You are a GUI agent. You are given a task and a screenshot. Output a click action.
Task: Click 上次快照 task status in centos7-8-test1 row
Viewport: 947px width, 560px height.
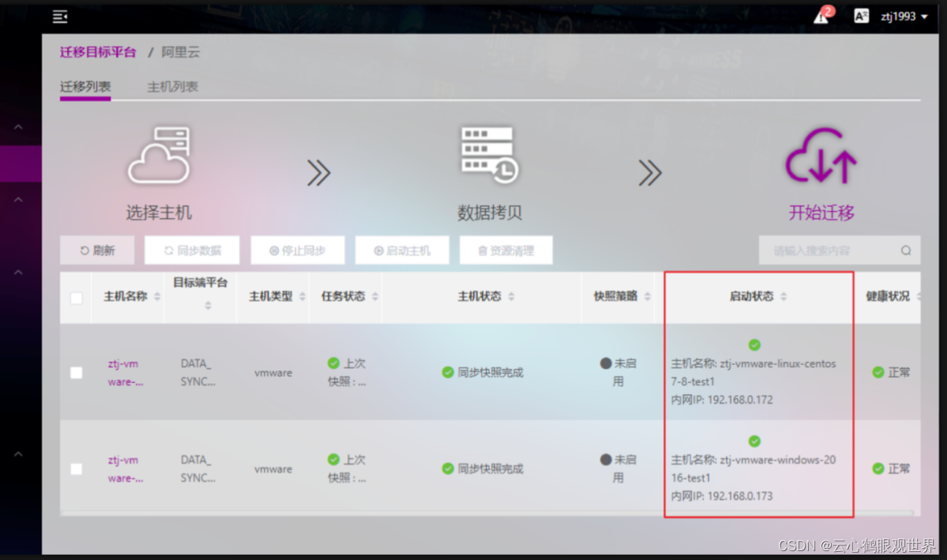point(347,373)
